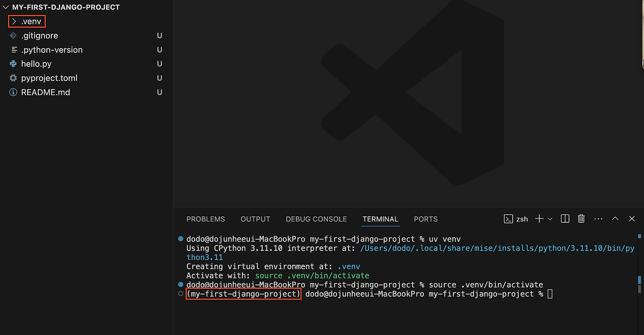644x335 pixels.
Task: Click the untracked U badge for README.md
Action: (x=159, y=92)
